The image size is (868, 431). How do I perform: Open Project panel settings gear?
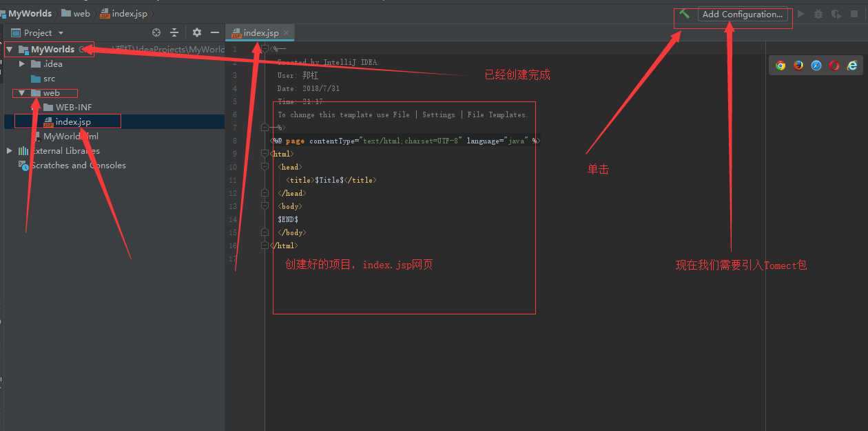coord(196,32)
